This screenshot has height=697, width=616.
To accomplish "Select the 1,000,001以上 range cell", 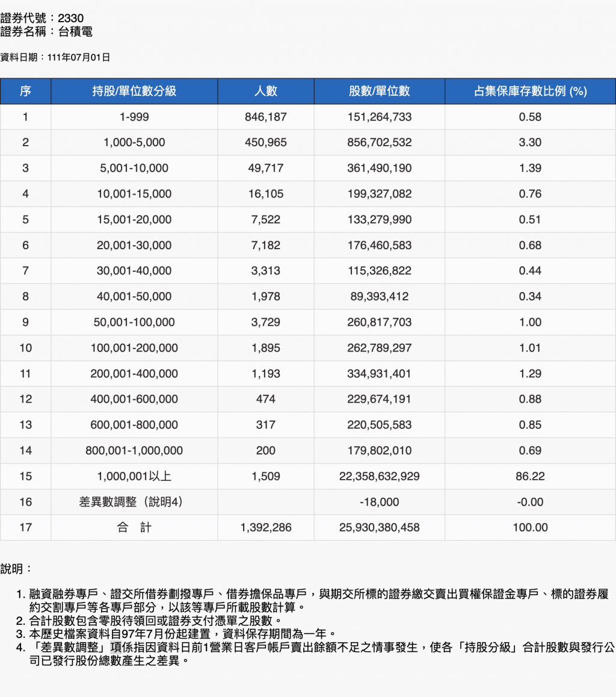I will pos(134,477).
